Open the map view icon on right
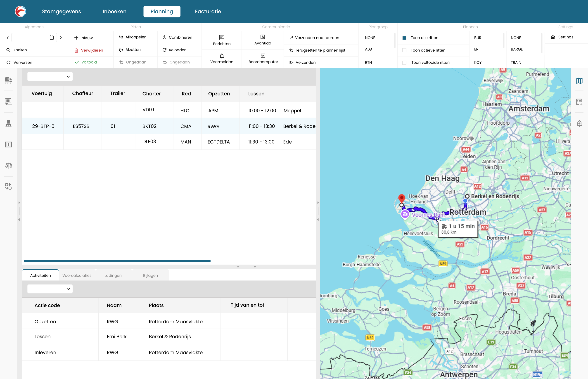588x379 pixels. coord(579,81)
